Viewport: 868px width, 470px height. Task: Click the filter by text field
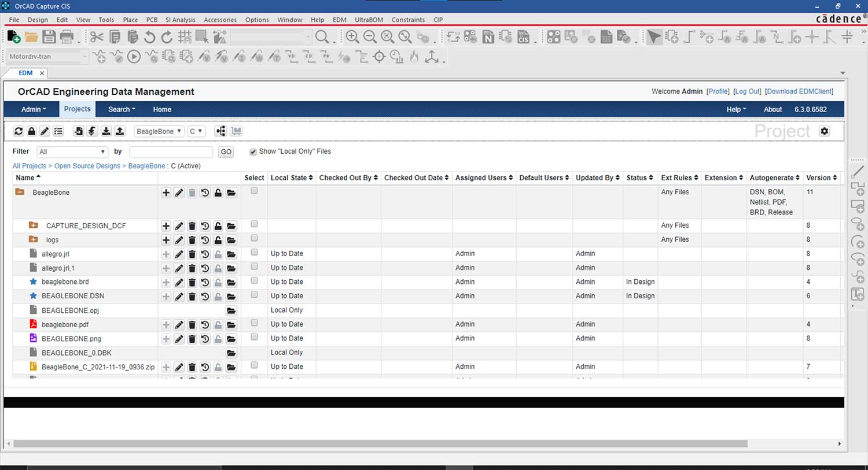click(x=171, y=152)
